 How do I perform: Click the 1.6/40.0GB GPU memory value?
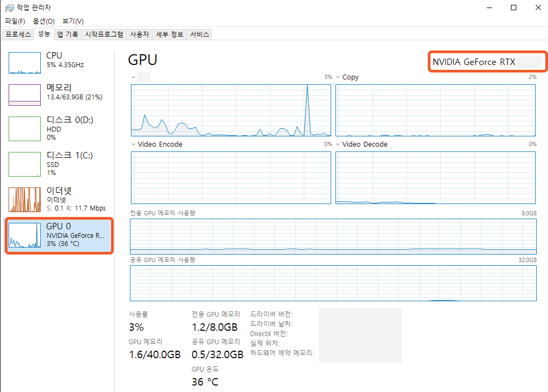[155, 354]
